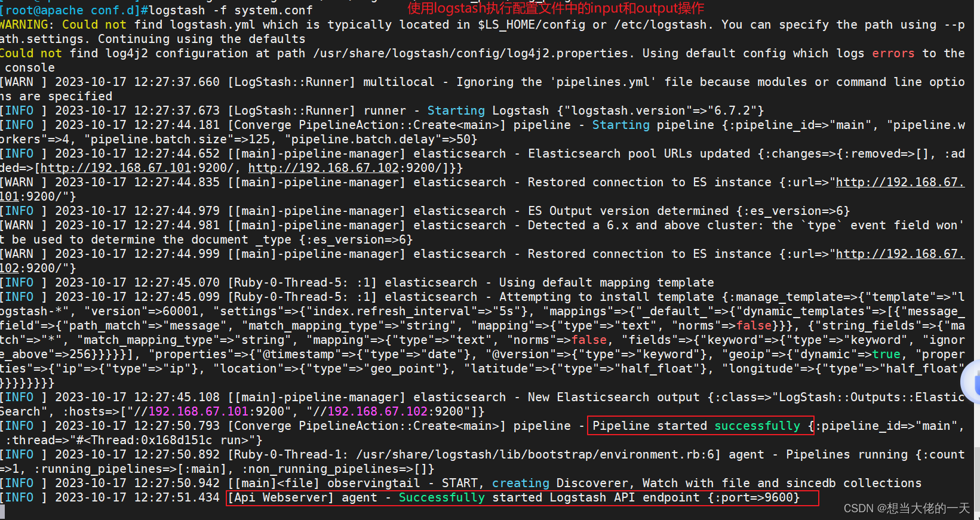Click the timestamp '12:27:44.181'
Viewport: 980px width, 520px height.
tap(177, 125)
